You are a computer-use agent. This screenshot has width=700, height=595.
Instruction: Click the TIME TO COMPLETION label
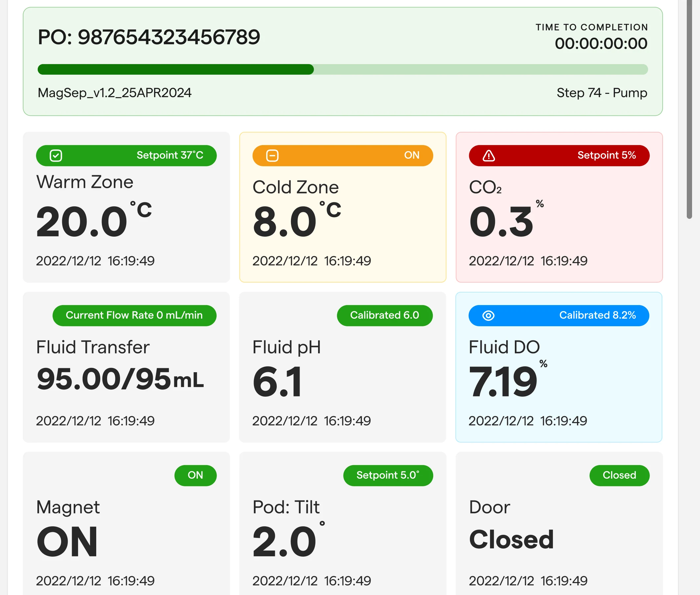coord(592,27)
